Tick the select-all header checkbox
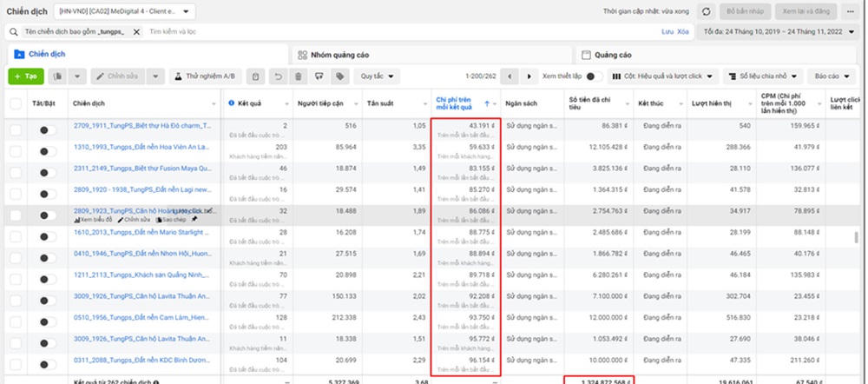 tap(16, 103)
